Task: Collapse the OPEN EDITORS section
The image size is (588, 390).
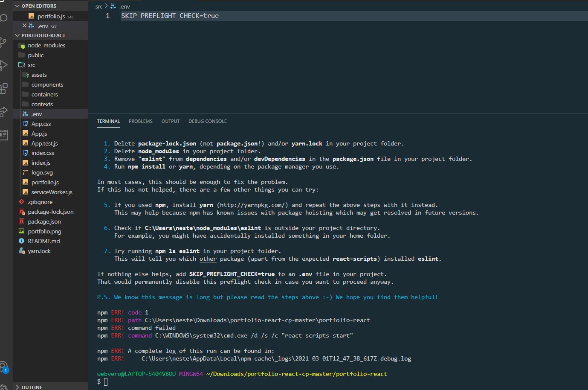Action: click(x=50, y=6)
